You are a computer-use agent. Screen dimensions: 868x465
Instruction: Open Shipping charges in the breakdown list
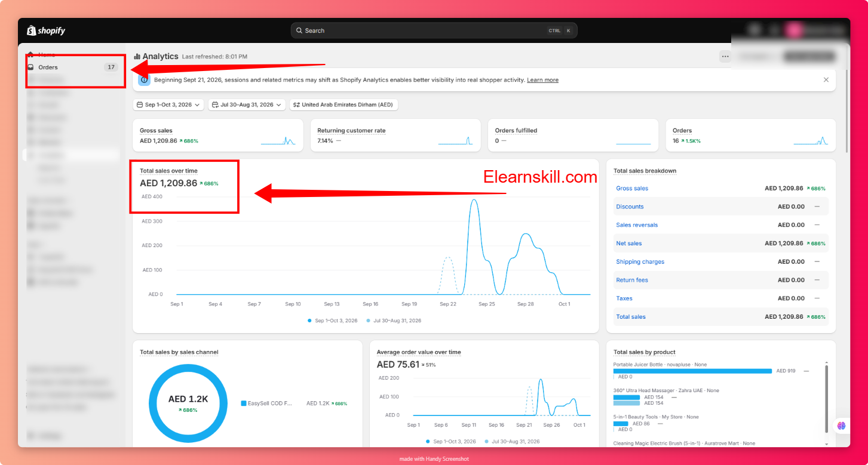tap(640, 262)
